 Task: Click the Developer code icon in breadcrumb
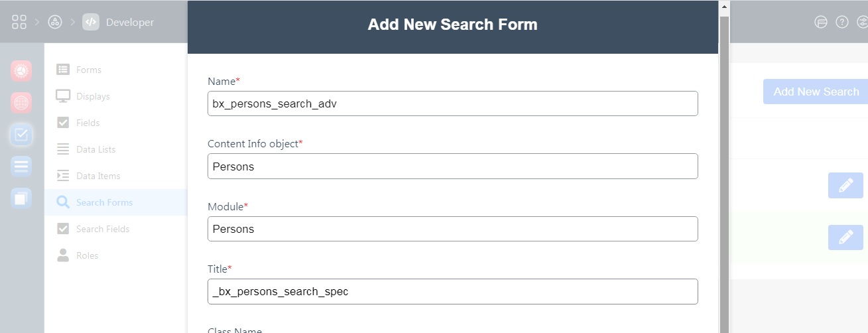coord(91,22)
